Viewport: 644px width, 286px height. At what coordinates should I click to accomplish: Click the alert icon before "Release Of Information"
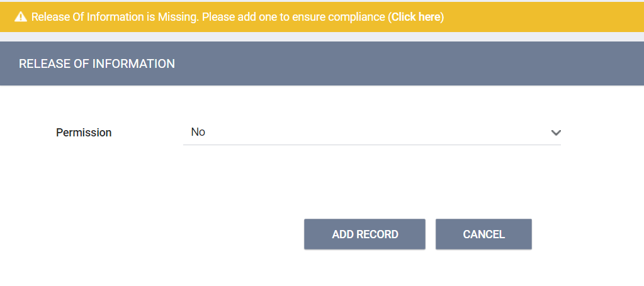click(20, 17)
